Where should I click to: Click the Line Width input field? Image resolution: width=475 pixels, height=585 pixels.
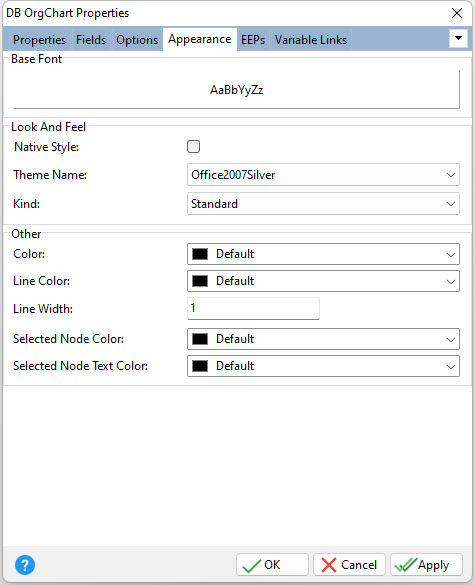coord(253,309)
